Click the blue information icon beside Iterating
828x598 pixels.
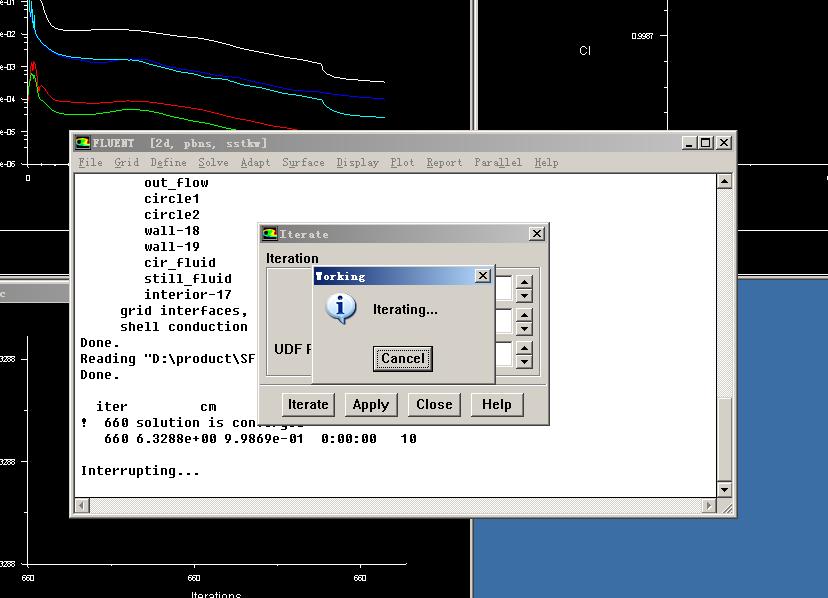[341, 309]
